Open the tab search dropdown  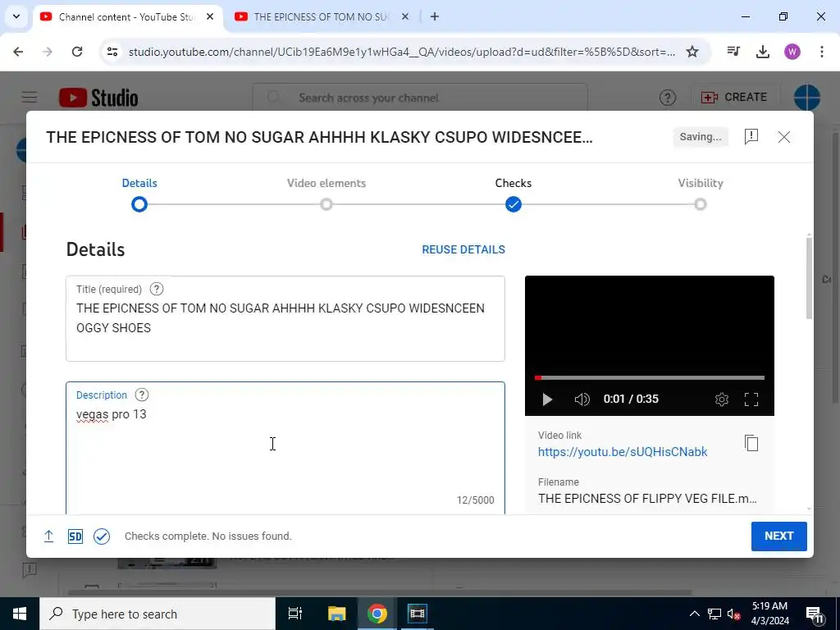(x=16, y=16)
